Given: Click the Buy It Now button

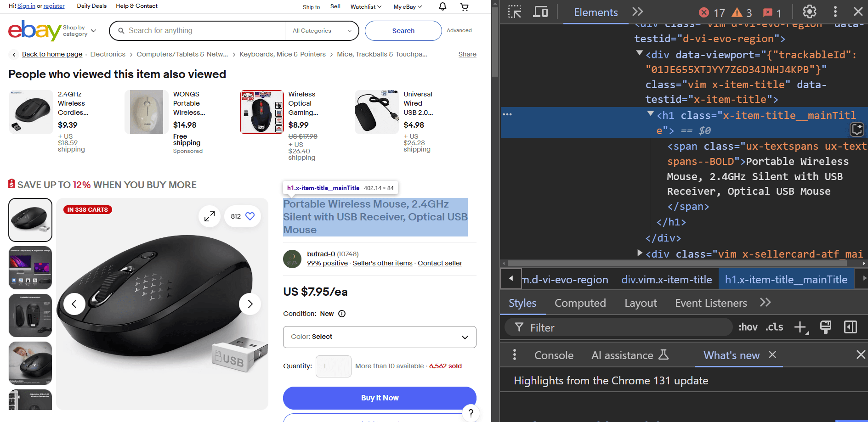Looking at the screenshot, I should [x=380, y=398].
